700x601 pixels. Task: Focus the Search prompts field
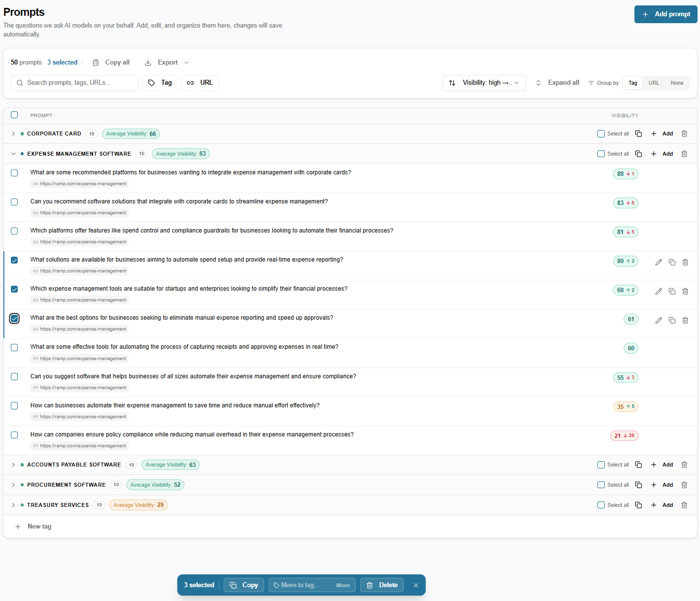pyautogui.click(x=74, y=83)
